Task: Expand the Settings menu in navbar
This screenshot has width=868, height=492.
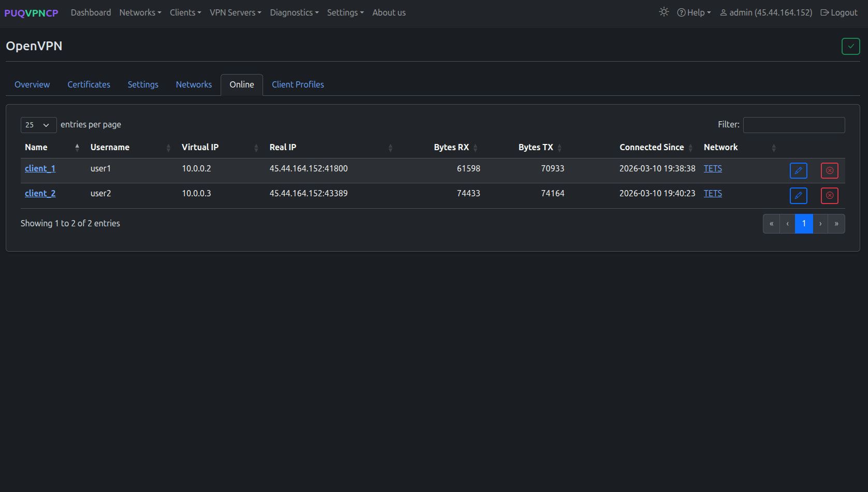Action: point(345,12)
